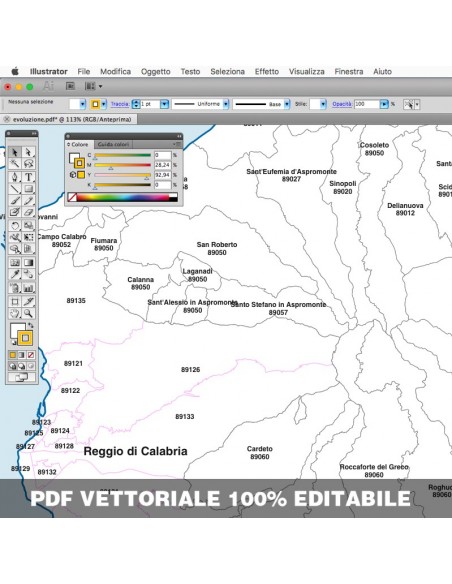The image size is (452, 584).
Task: Select the Hand tool
Action: (15, 313)
